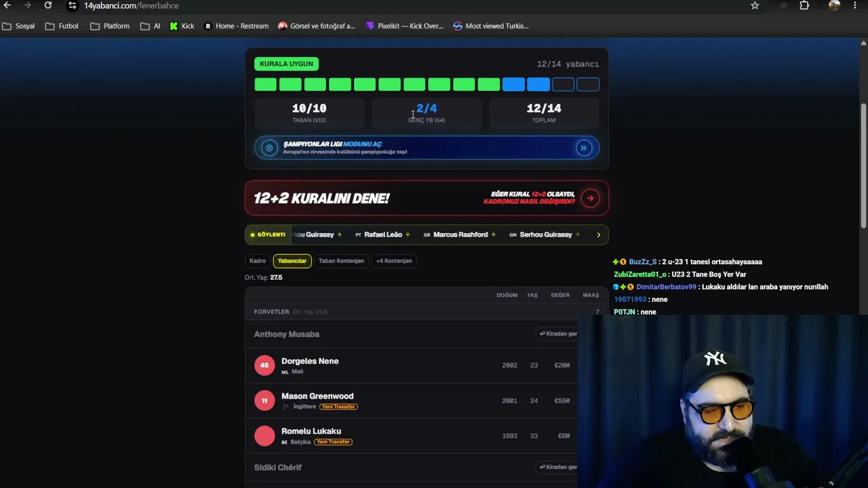This screenshot has height=488, width=868.
Task: Click the first blue young-player slot square
Action: 513,85
